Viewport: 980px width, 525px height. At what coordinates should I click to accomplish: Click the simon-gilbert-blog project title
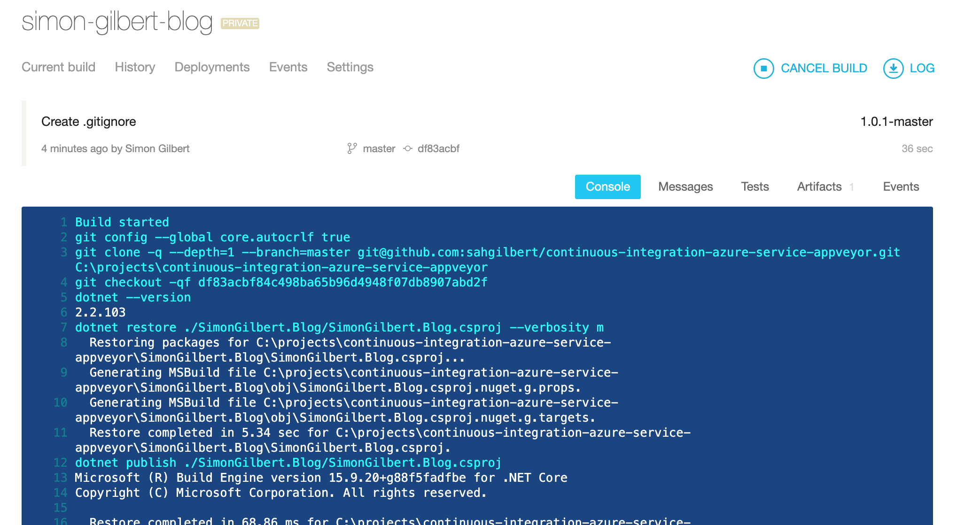(117, 23)
